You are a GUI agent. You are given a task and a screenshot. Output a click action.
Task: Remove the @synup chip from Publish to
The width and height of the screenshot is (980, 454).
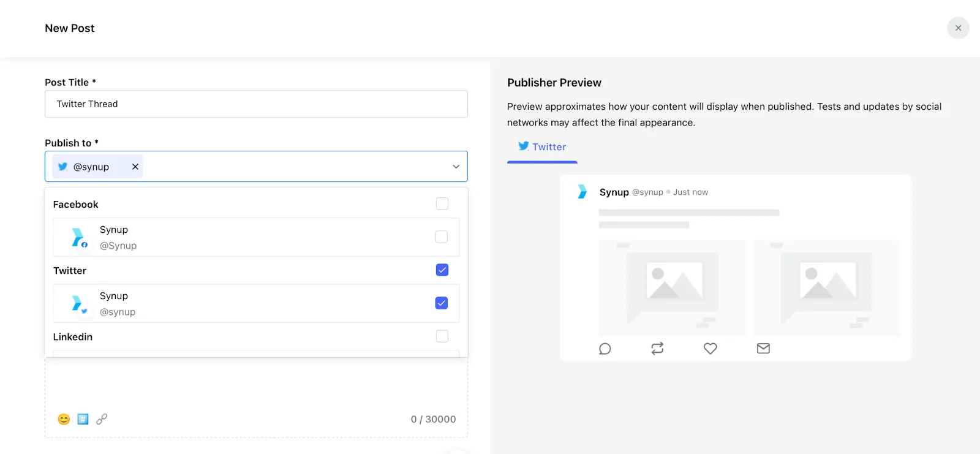click(x=135, y=167)
